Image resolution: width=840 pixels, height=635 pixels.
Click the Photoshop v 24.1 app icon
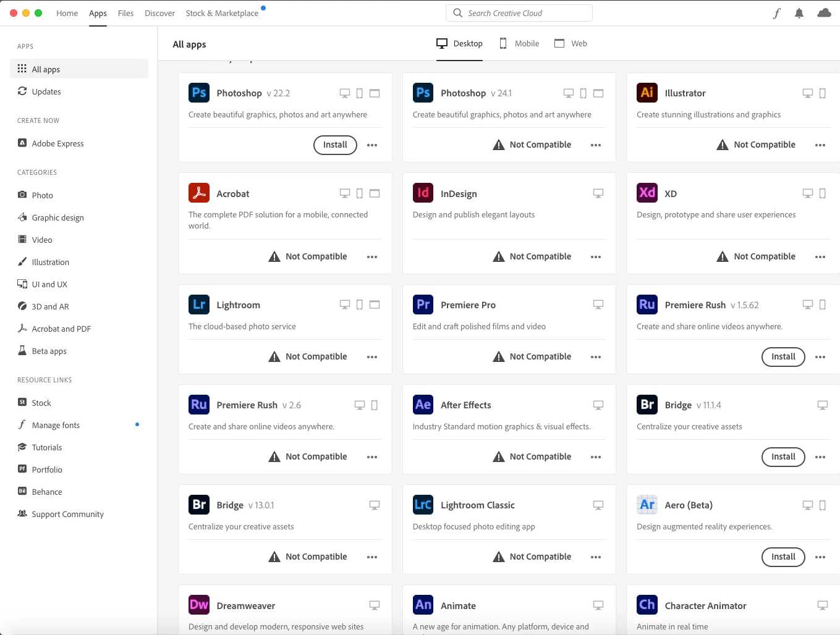pyautogui.click(x=423, y=93)
